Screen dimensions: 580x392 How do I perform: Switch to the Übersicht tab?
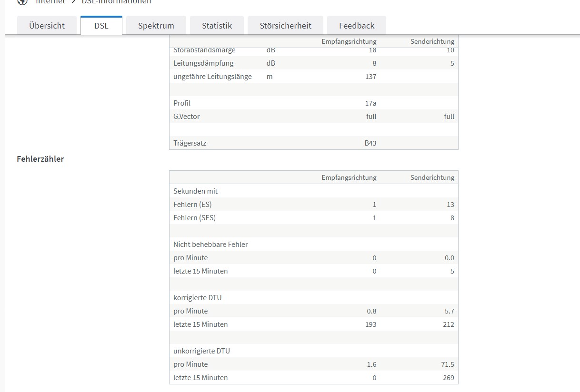click(47, 26)
